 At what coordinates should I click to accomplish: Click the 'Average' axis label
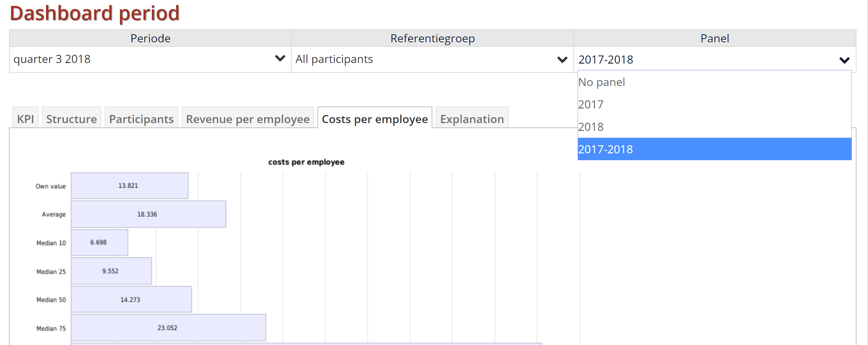(x=54, y=214)
